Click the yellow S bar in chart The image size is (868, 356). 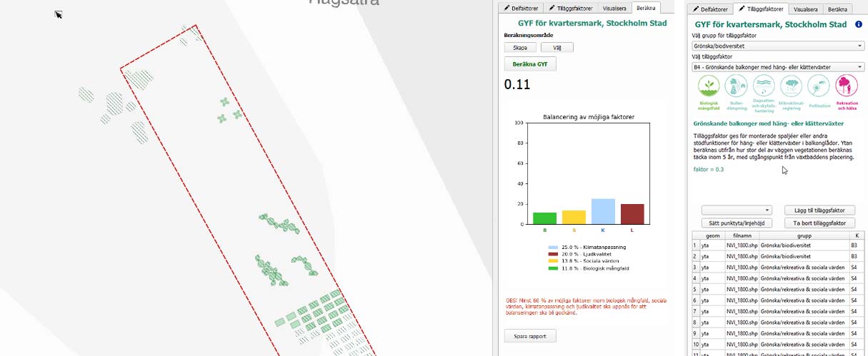[574, 217]
